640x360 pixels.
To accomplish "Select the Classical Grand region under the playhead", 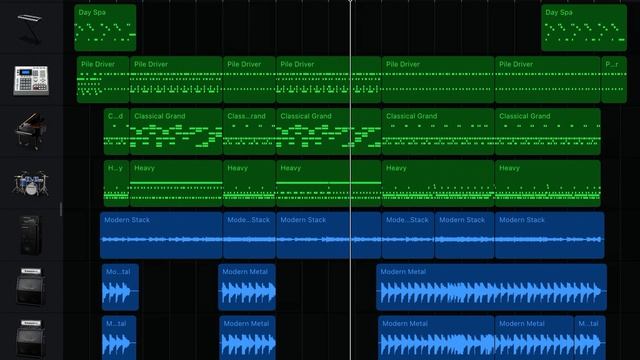I will tap(329, 131).
